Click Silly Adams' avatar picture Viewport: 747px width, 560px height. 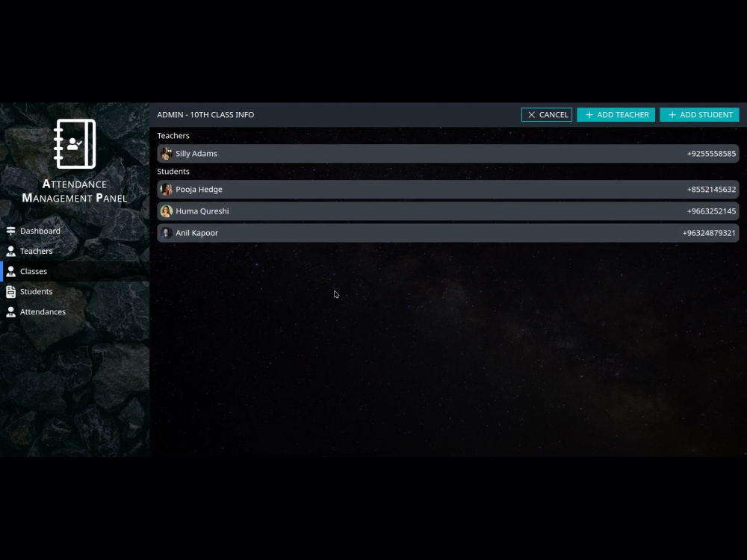click(x=167, y=154)
